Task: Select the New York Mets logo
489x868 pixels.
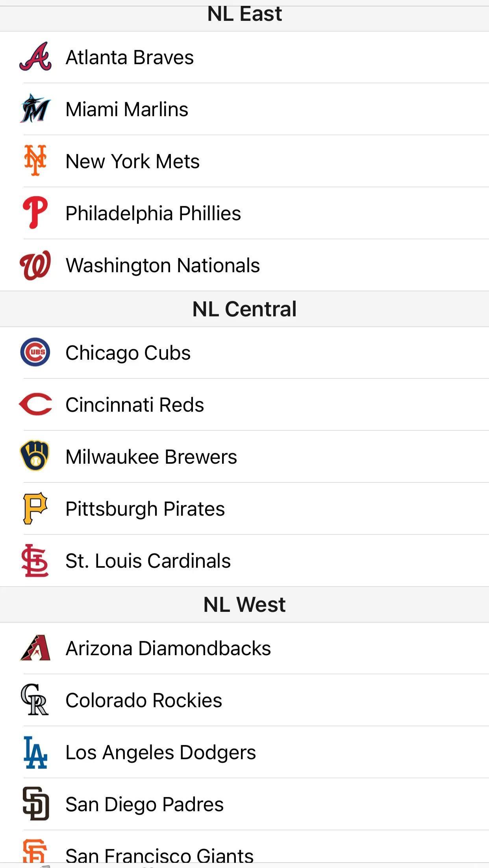Action: tap(35, 161)
